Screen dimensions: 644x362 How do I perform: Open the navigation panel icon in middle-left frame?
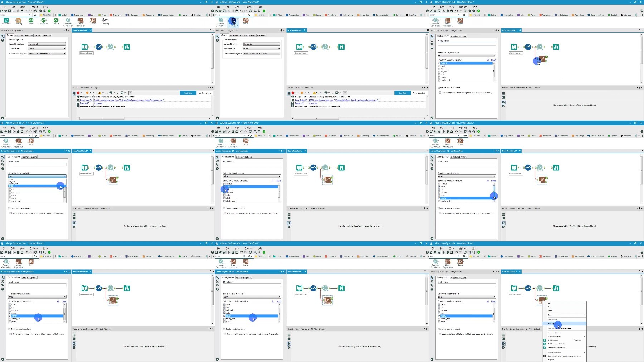click(x=3, y=161)
